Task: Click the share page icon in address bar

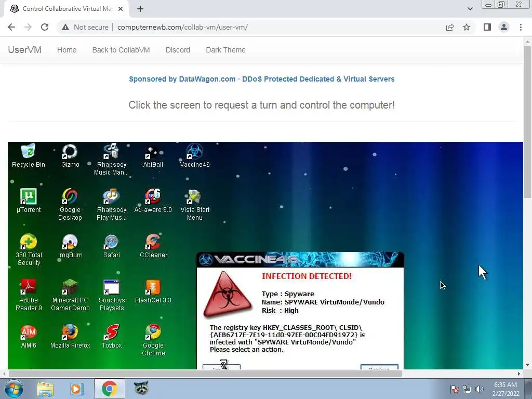Action: pyautogui.click(x=450, y=27)
